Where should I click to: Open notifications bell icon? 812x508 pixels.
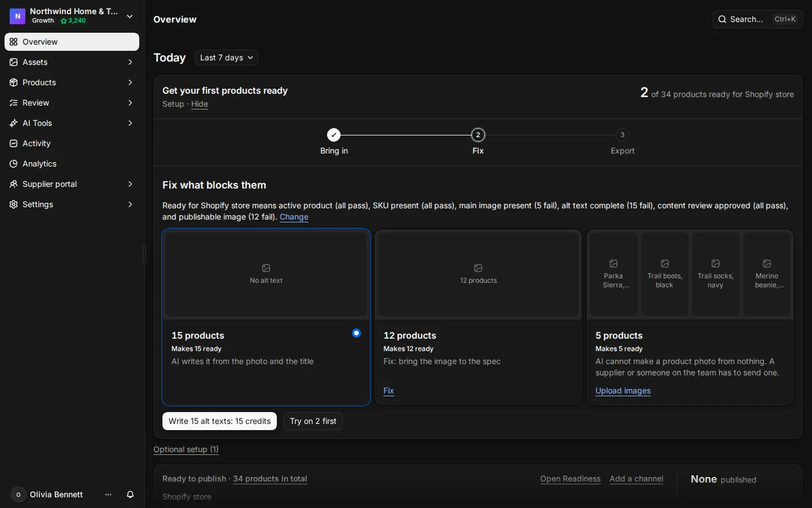click(x=130, y=494)
